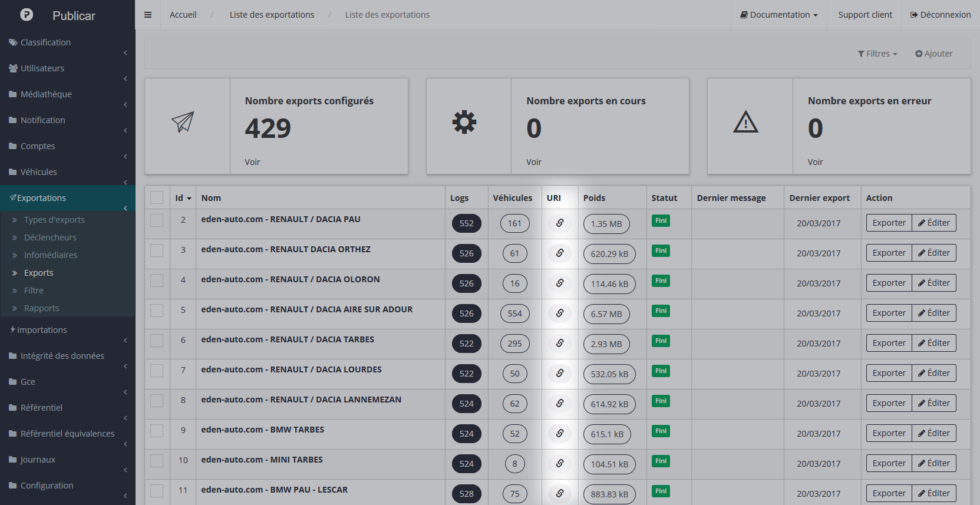This screenshot has width=980, height=505.
Task: Open the 528 logs badge for BMW PAU - LESCAR
Action: [x=467, y=494]
